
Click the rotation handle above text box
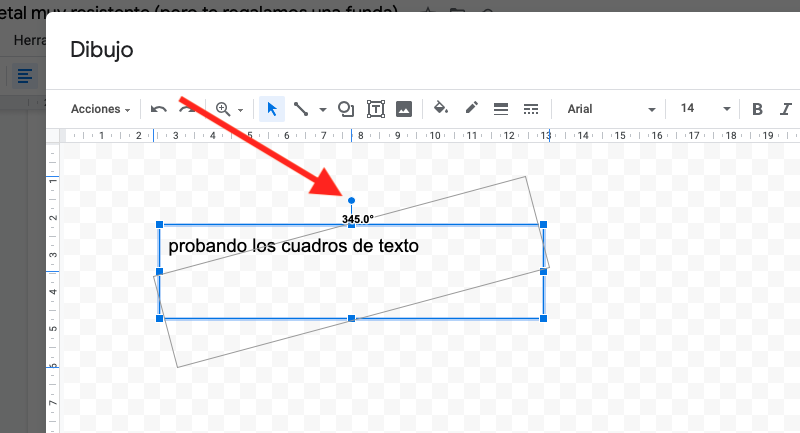pos(351,200)
